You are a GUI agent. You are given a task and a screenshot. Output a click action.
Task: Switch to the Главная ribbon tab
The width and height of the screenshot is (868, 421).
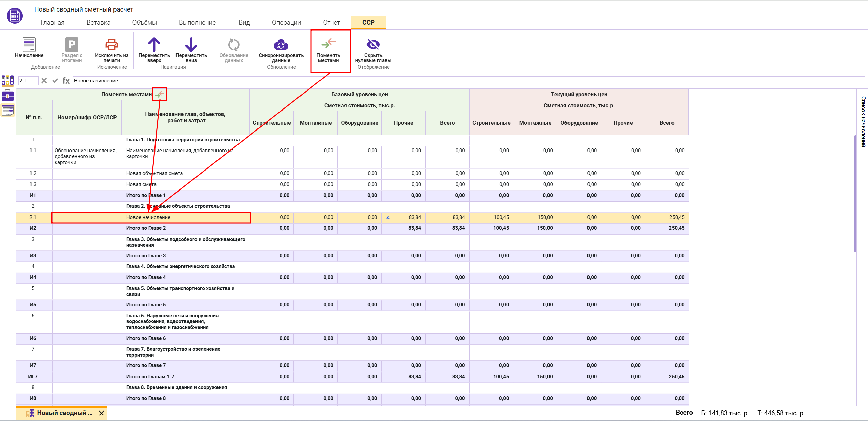click(x=52, y=23)
